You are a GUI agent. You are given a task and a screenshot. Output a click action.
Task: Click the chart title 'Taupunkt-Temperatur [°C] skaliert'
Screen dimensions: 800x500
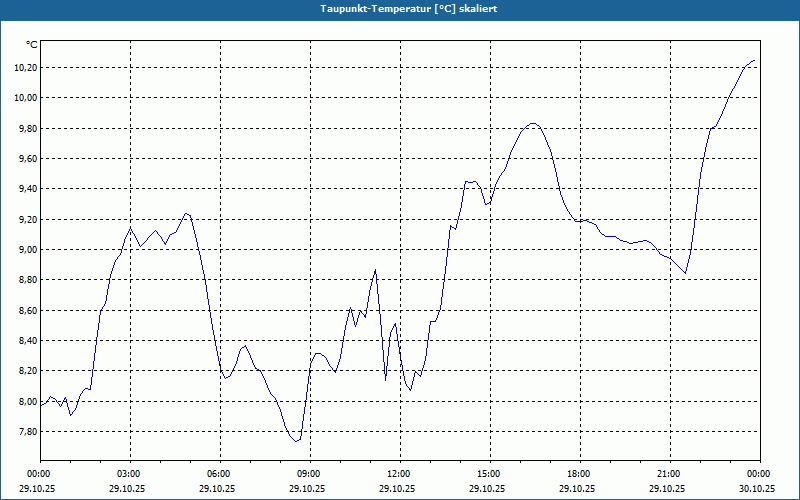(409, 9)
